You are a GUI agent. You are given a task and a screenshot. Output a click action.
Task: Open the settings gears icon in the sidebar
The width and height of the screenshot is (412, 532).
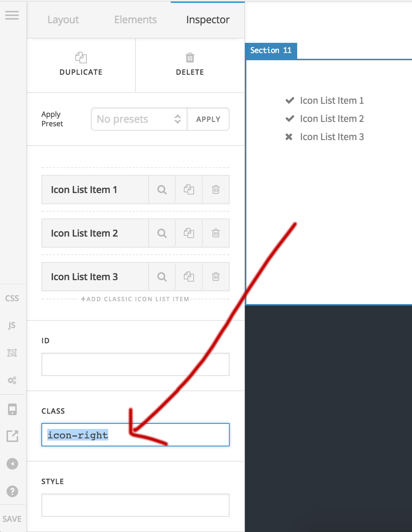(12, 380)
